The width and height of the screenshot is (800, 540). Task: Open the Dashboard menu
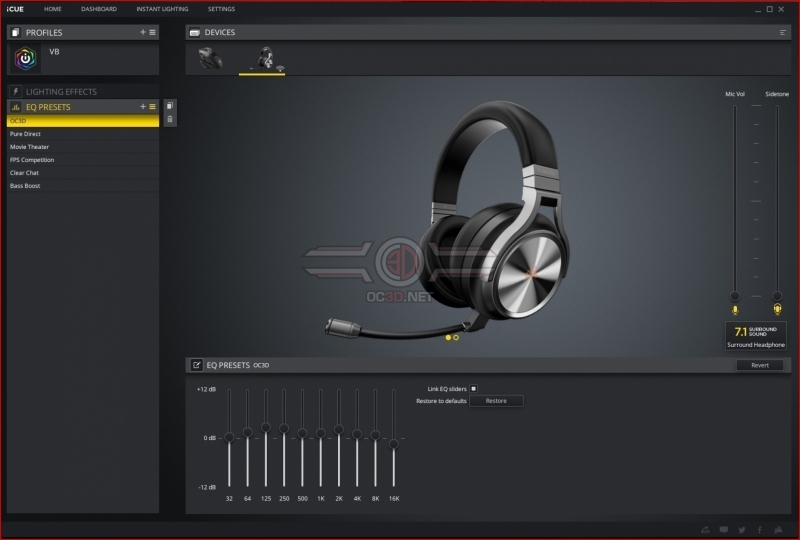(99, 9)
